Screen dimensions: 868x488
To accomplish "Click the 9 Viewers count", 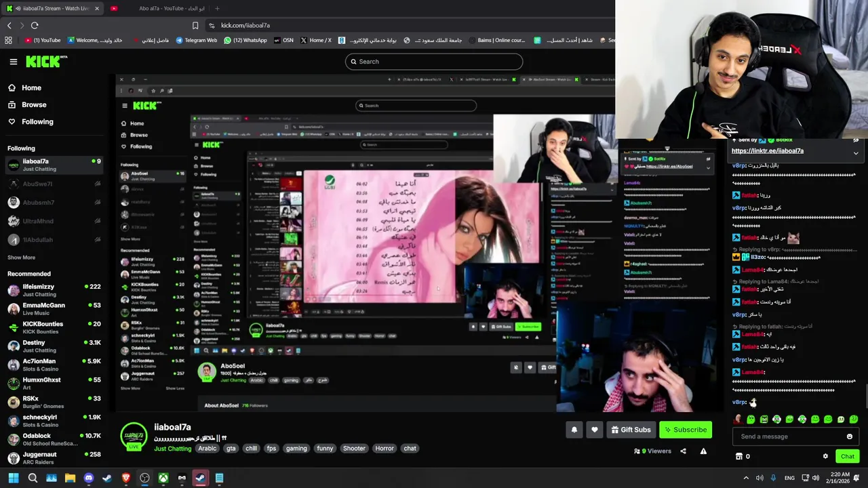I will (x=652, y=451).
